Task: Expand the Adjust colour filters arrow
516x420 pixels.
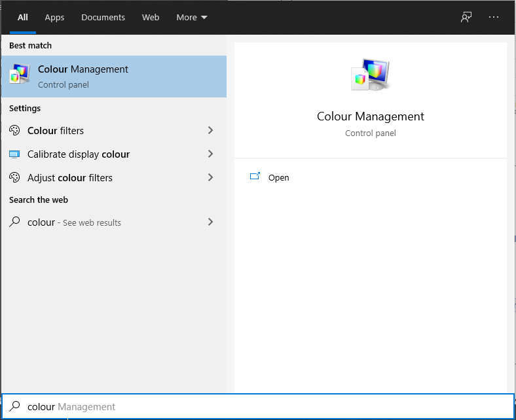Action: tap(210, 178)
